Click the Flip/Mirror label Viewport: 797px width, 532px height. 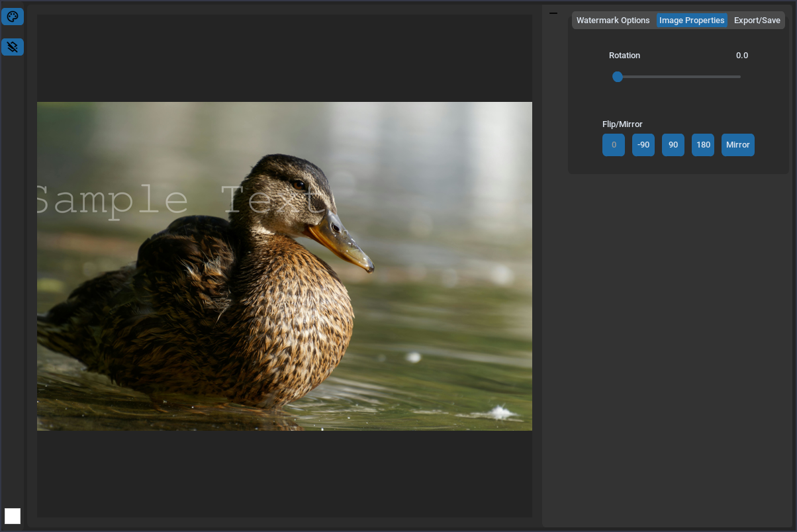(622, 124)
